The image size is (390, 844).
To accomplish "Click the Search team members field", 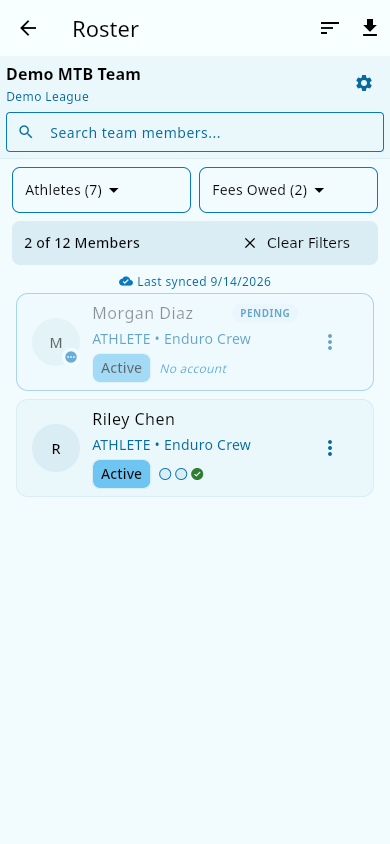I will (195, 132).
